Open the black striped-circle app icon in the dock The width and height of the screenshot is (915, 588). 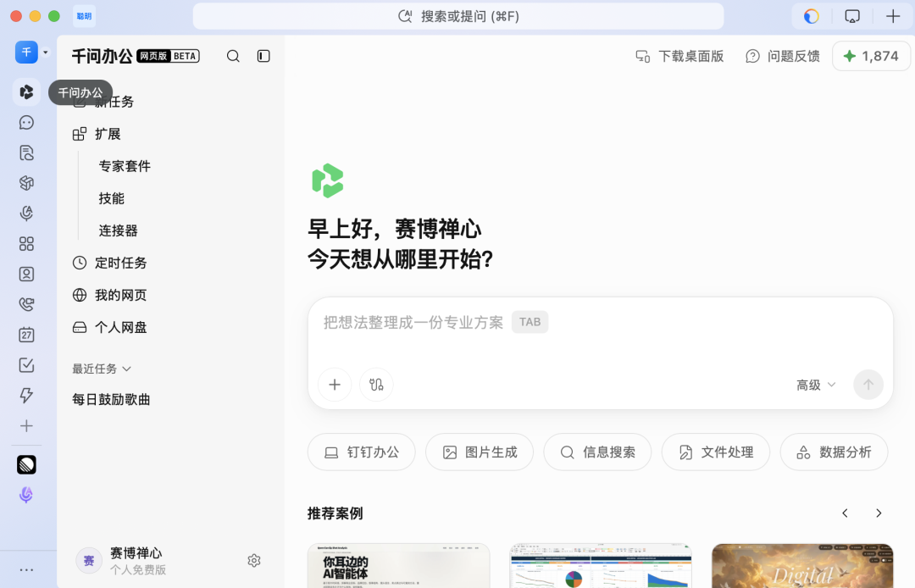pos(26,465)
